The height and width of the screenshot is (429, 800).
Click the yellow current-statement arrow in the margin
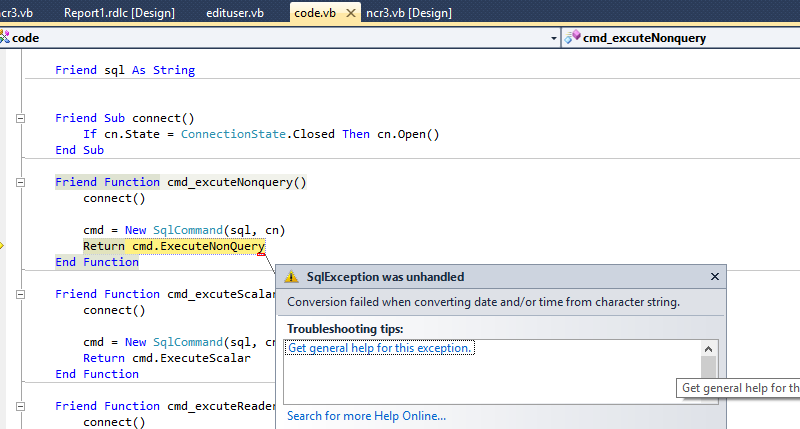pyautogui.click(x=2, y=246)
